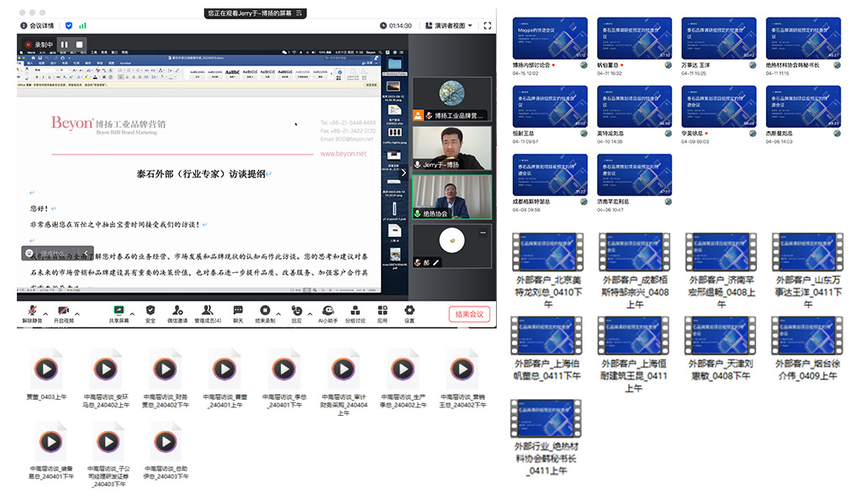Image resolution: width=861 pixels, height=504 pixels.
Task: Pause the ongoing meeting recording
Action: pyautogui.click(x=64, y=44)
